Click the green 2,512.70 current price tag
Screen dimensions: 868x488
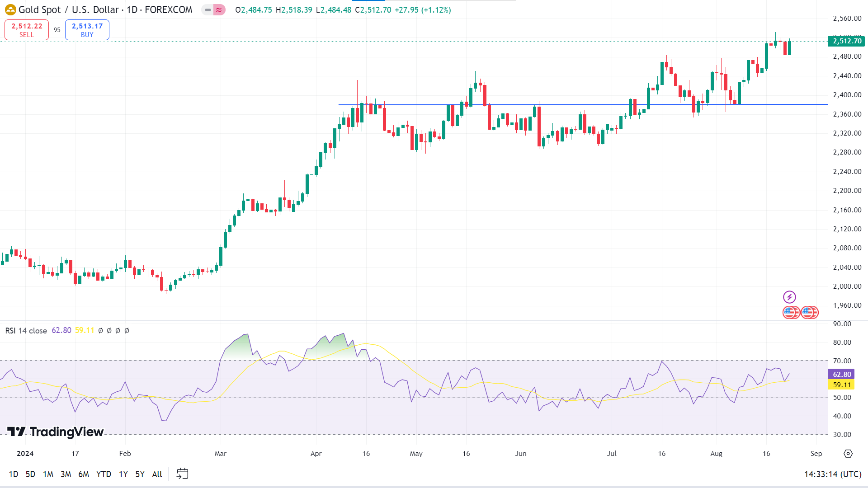(847, 41)
